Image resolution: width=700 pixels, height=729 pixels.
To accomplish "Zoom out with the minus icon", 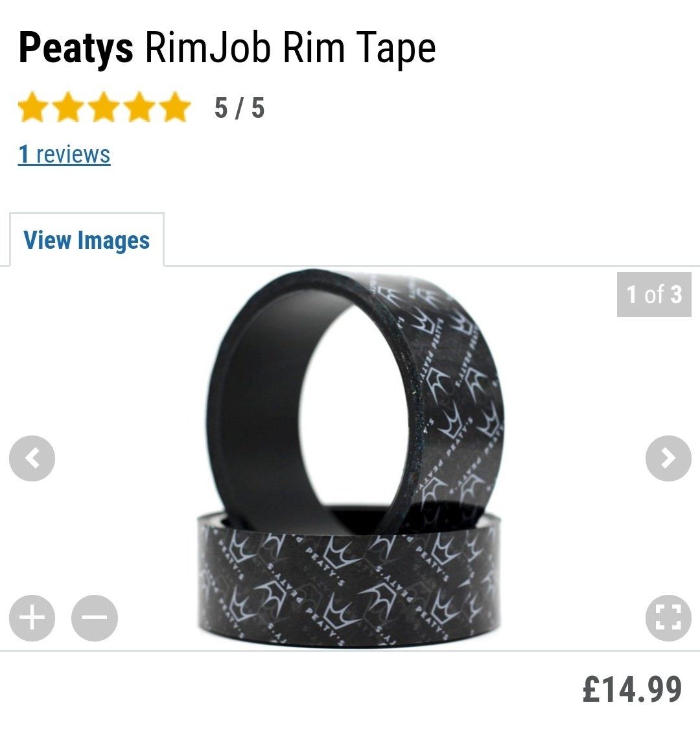I will [95, 618].
